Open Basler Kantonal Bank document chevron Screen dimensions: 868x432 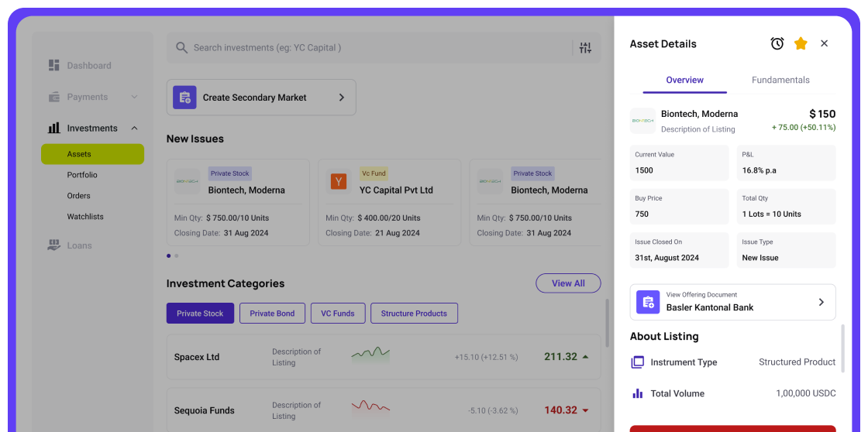point(821,302)
